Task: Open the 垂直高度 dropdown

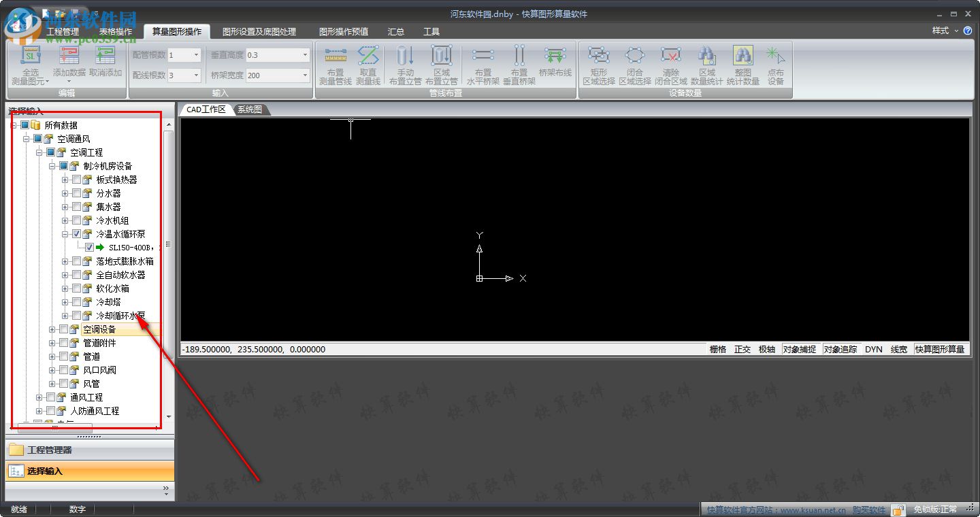Action: tap(305, 55)
